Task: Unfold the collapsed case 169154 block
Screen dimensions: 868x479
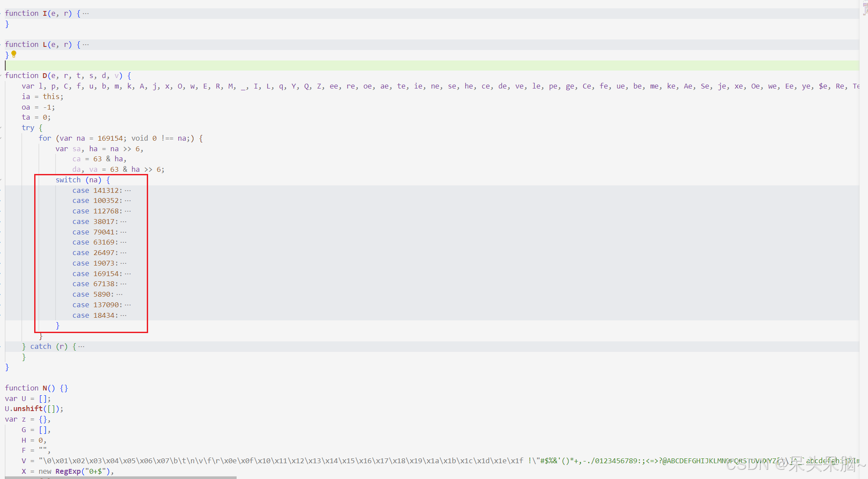Action: pyautogui.click(x=128, y=274)
